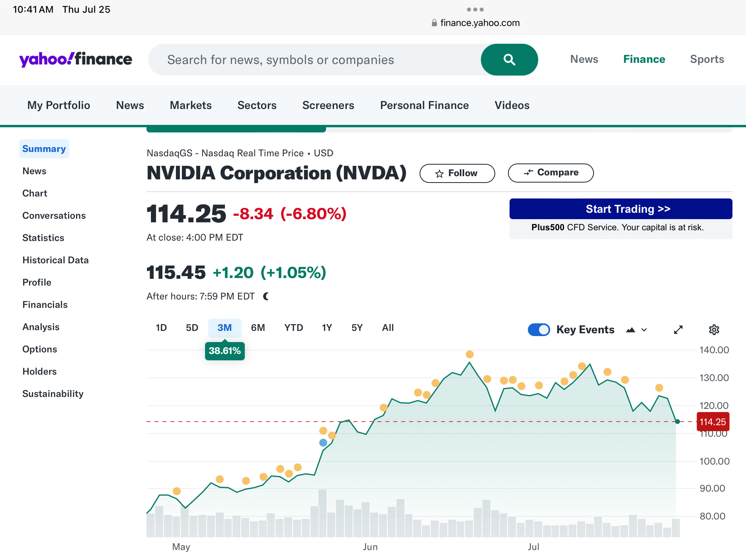Open chart settings gear icon

(x=714, y=330)
